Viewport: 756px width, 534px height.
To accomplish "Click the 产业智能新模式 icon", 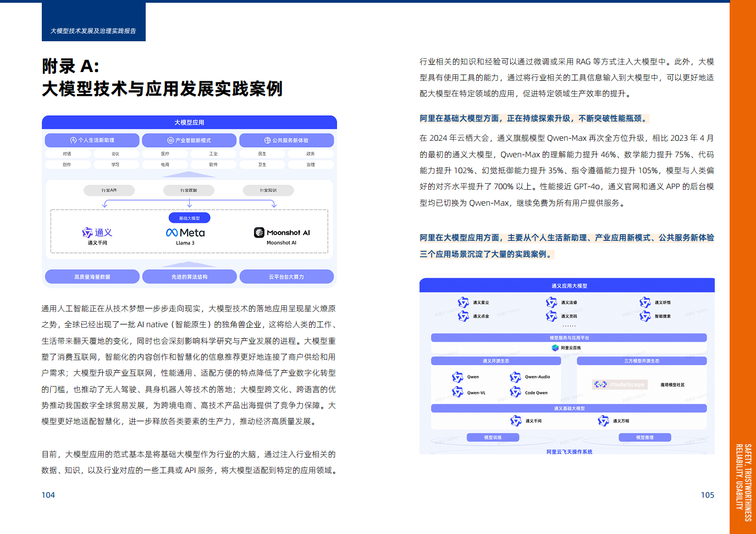I will coord(170,140).
